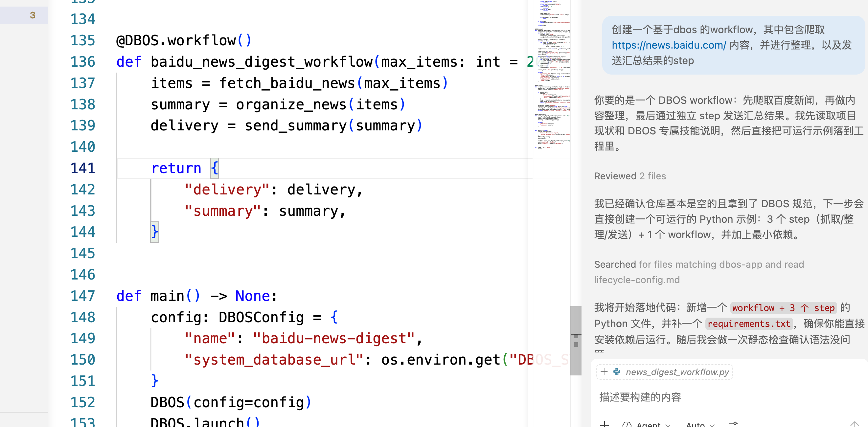Image resolution: width=868 pixels, height=427 pixels.
Task: Click line number 141 in the gutter
Action: pyautogui.click(x=83, y=168)
